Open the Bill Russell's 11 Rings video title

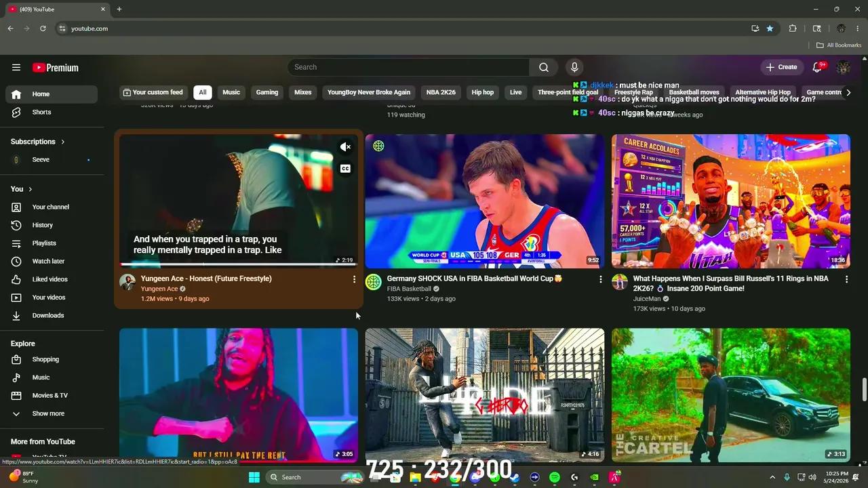[x=731, y=283]
